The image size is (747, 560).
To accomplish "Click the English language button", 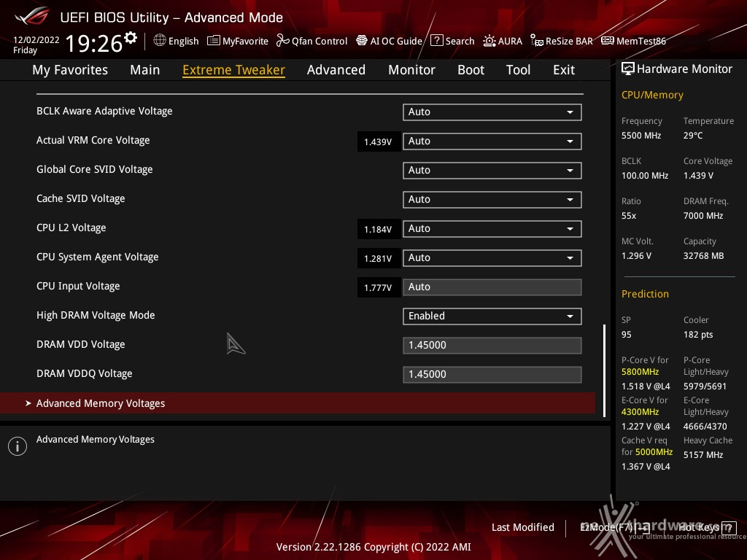I will click(177, 41).
